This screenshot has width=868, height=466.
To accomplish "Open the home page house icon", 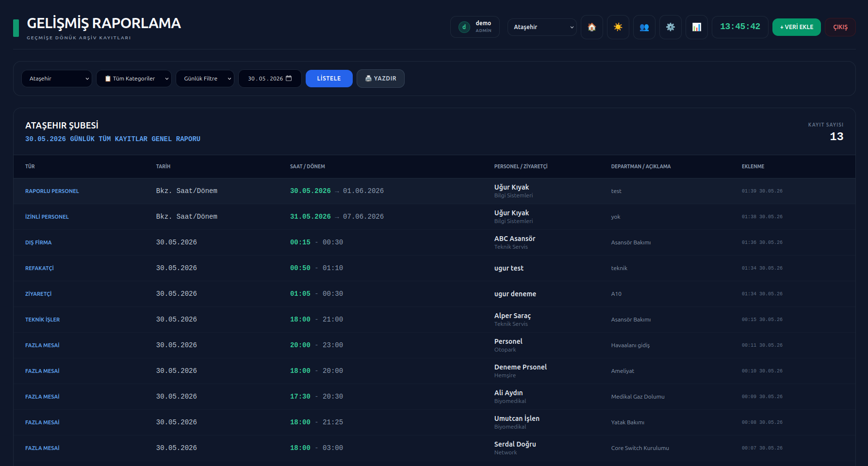I will (591, 27).
